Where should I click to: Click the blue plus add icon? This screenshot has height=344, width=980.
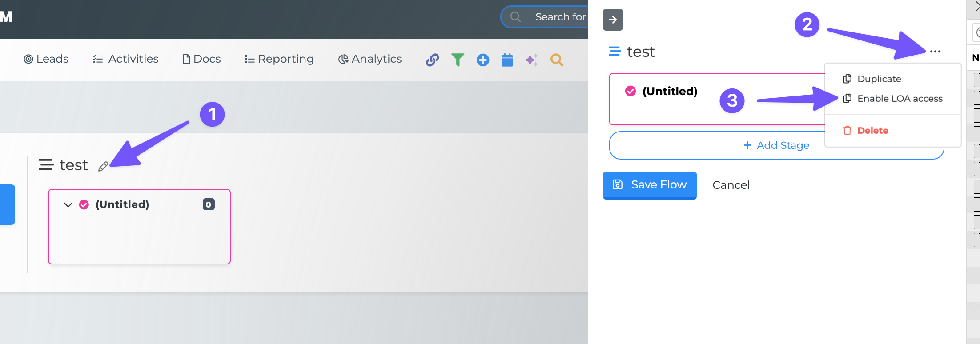(483, 60)
